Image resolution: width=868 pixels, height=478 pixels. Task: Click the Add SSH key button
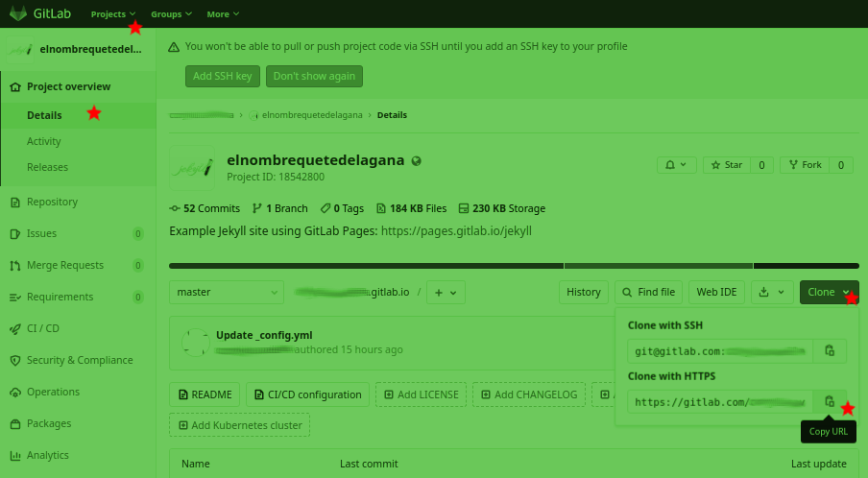(x=223, y=77)
